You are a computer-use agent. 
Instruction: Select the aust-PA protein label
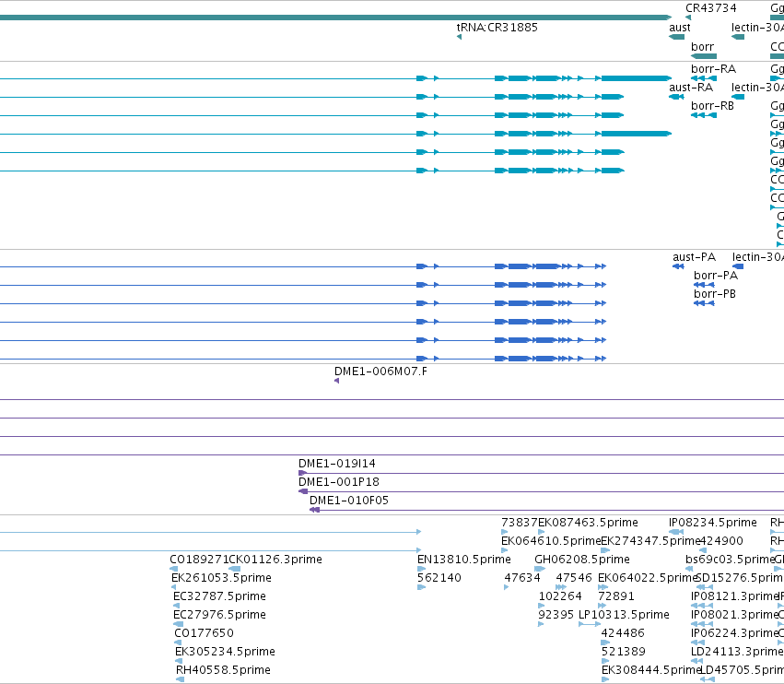coord(694,256)
